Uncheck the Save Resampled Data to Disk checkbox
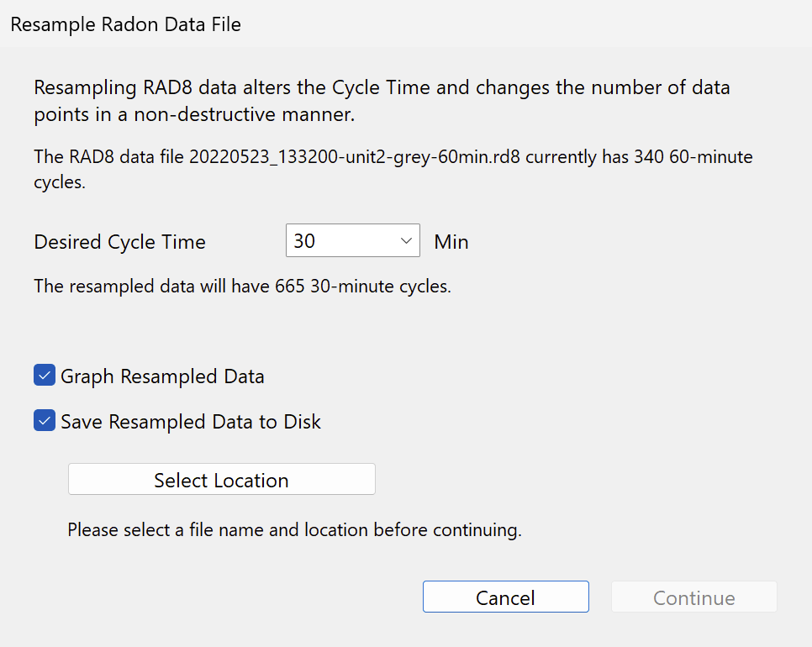This screenshot has width=812, height=647. click(45, 421)
